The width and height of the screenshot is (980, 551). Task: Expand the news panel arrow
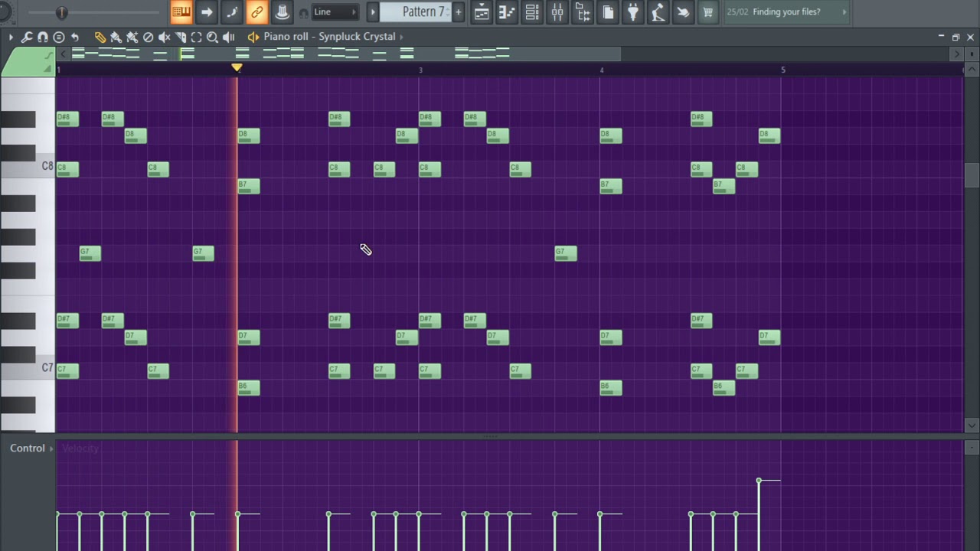point(844,11)
